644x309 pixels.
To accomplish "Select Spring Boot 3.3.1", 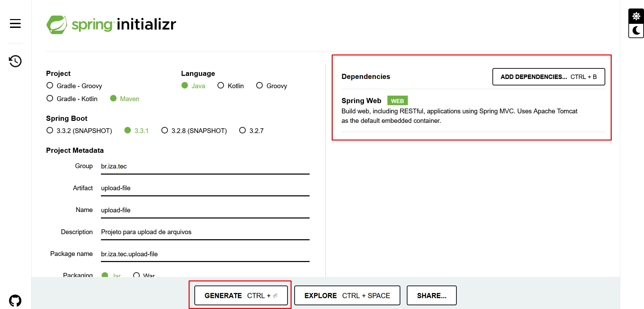I will point(137,131).
